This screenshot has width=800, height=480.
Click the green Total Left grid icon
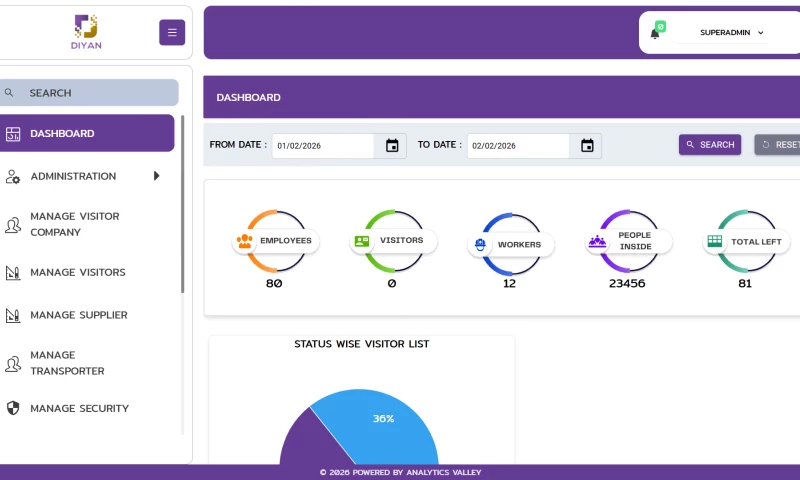coord(715,241)
